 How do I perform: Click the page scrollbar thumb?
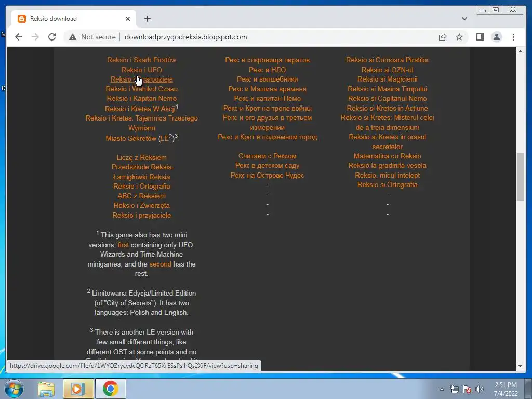point(520,177)
